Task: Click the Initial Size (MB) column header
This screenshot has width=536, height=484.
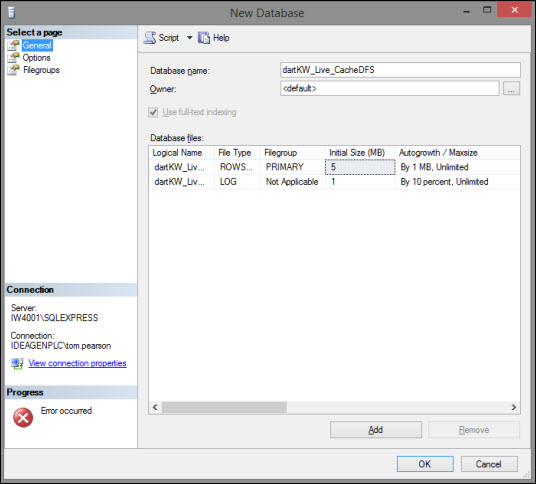Action: (x=360, y=152)
